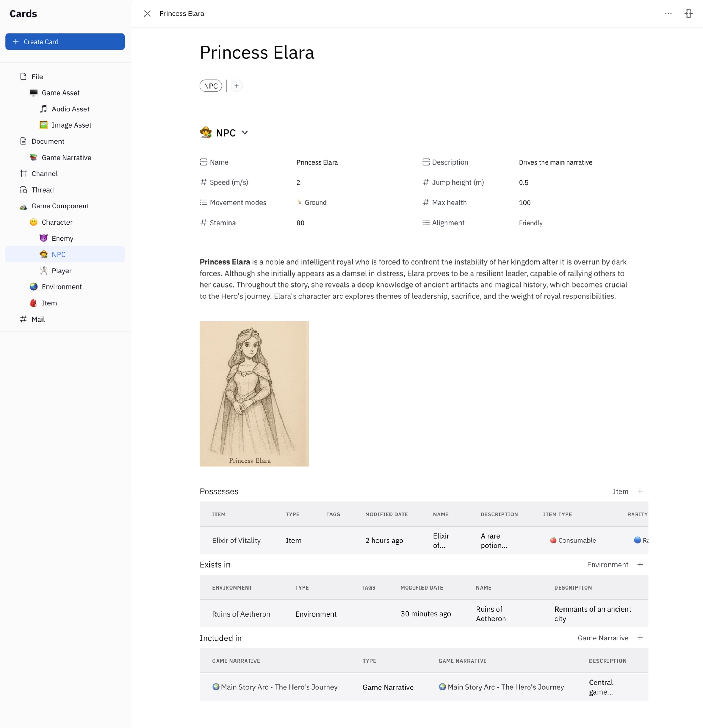Select the Audio Asset card type
This screenshot has width=703, height=728.
71,109
